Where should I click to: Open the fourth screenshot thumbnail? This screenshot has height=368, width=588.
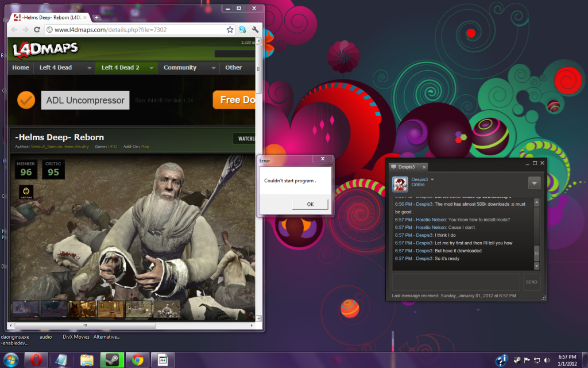(110, 309)
